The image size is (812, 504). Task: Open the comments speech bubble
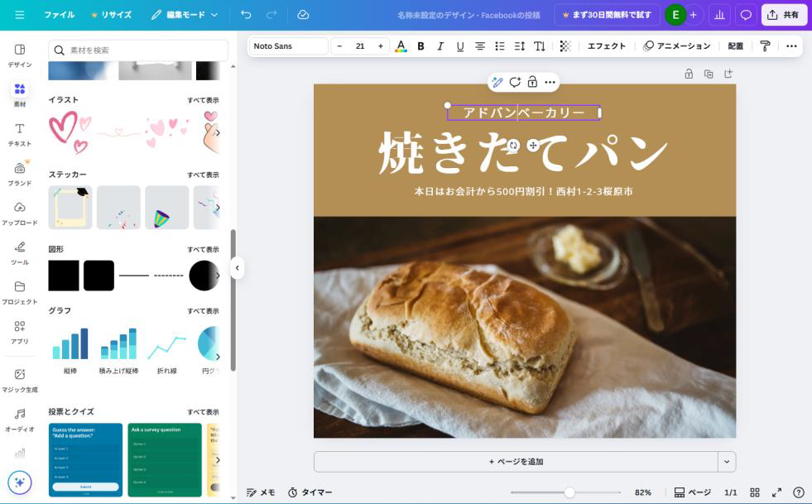point(746,15)
